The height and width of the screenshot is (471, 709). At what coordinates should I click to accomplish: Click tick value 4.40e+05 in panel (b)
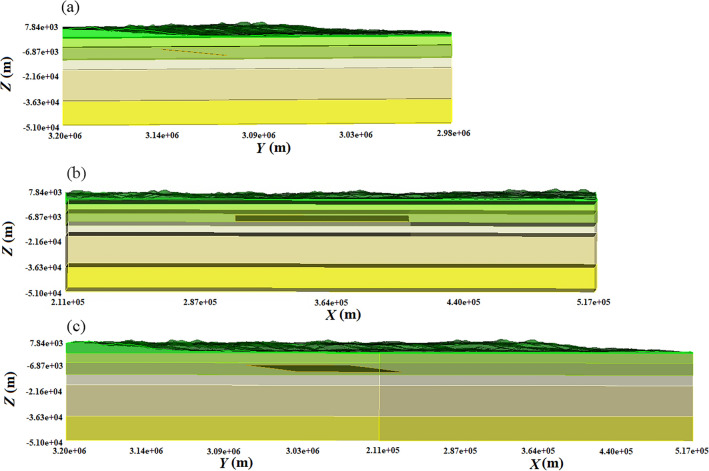pos(463,302)
